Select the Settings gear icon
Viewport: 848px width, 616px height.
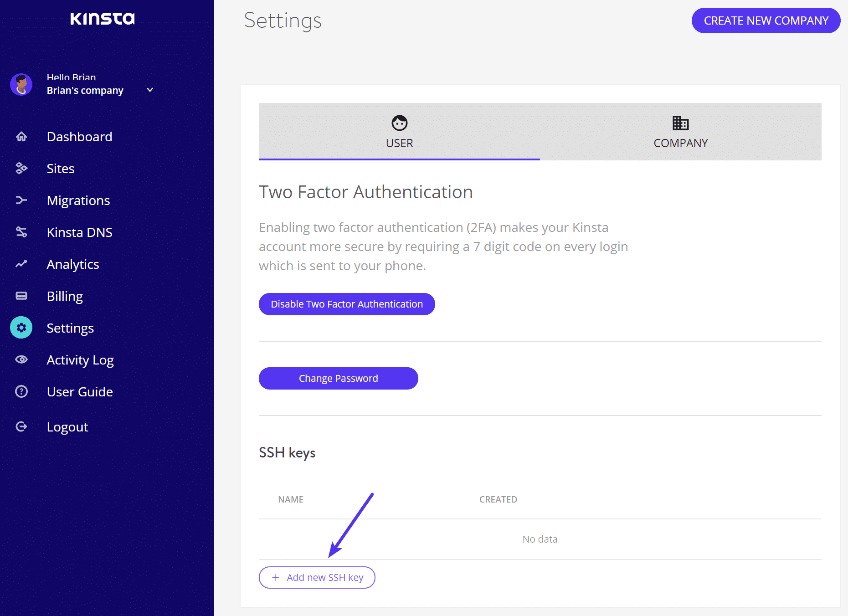(21, 328)
